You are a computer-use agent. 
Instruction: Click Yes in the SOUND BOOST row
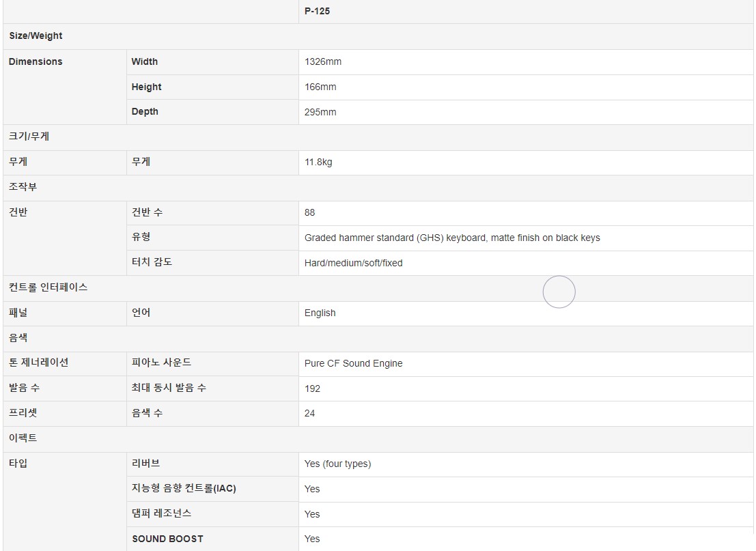(312, 539)
